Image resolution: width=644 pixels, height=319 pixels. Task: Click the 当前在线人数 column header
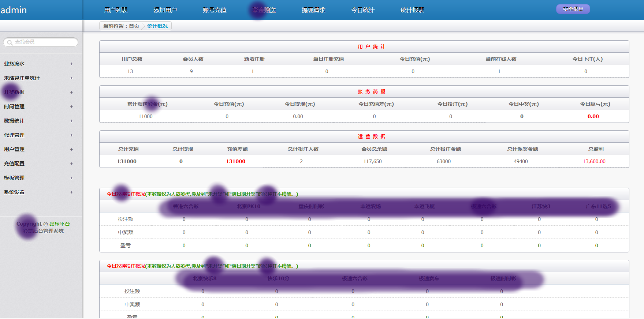point(501,59)
